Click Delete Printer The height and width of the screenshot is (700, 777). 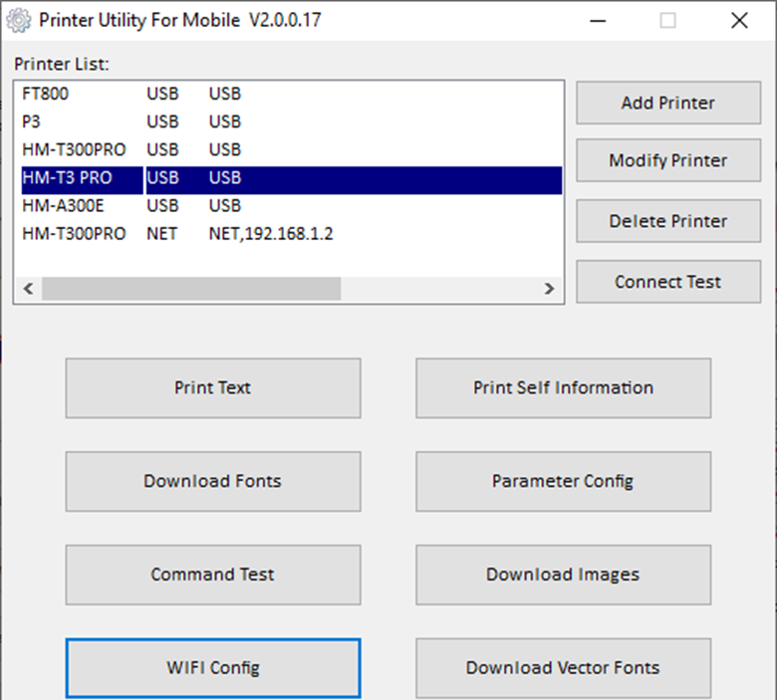click(667, 221)
